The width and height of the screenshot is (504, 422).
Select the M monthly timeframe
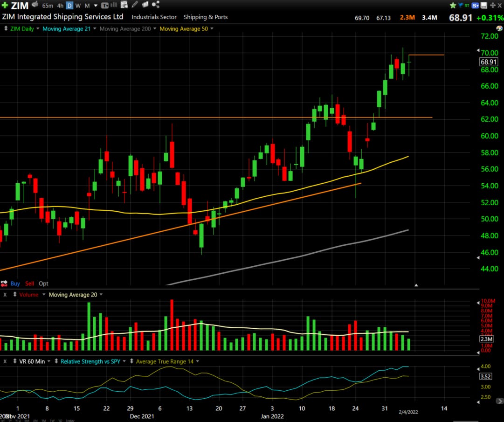[87, 6]
